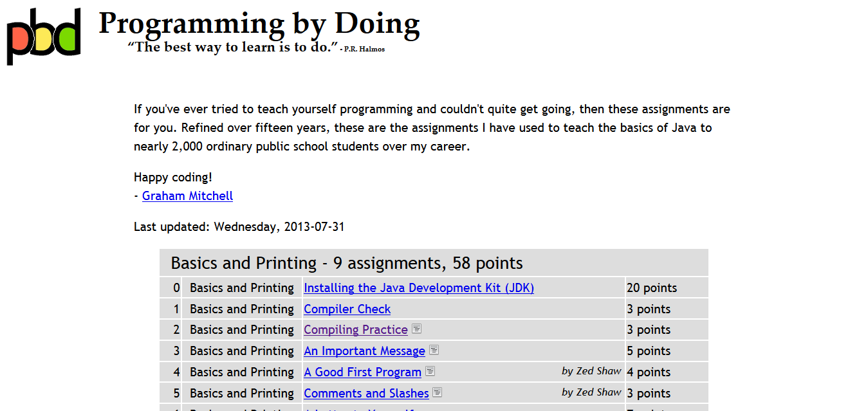Open the Graham Mitchell author link

click(x=187, y=196)
